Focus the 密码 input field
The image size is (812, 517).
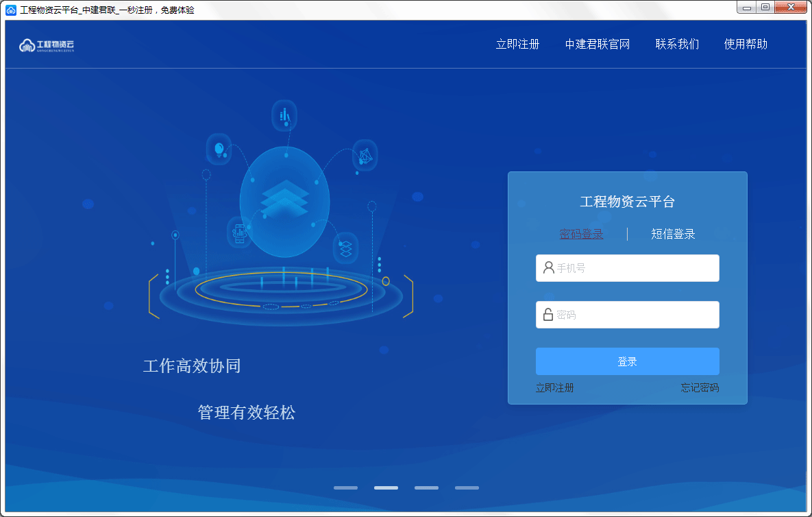tap(627, 315)
